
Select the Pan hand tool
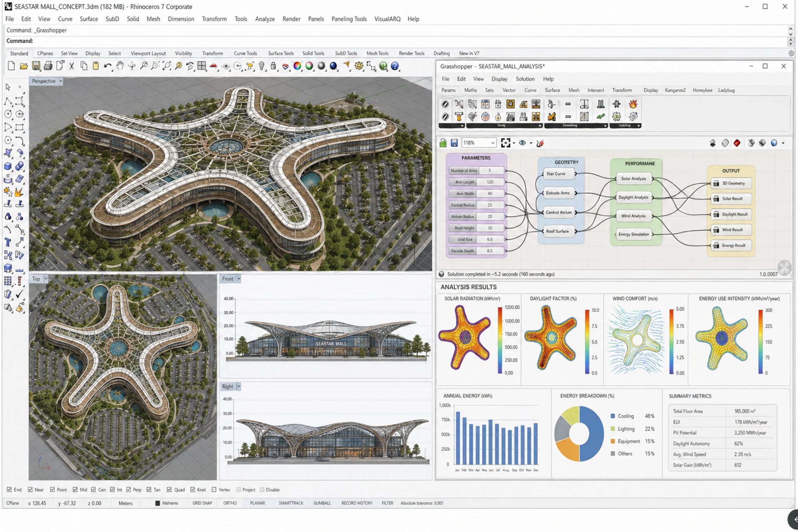click(x=120, y=66)
